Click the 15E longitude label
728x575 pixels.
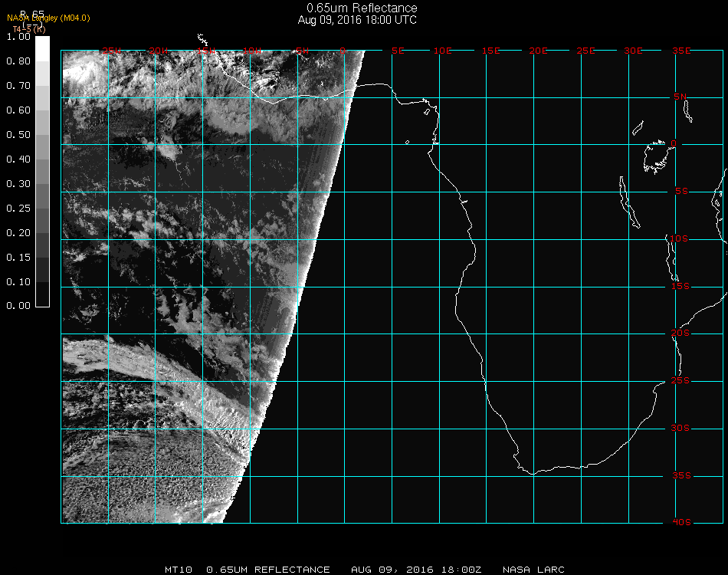click(x=490, y=51)
